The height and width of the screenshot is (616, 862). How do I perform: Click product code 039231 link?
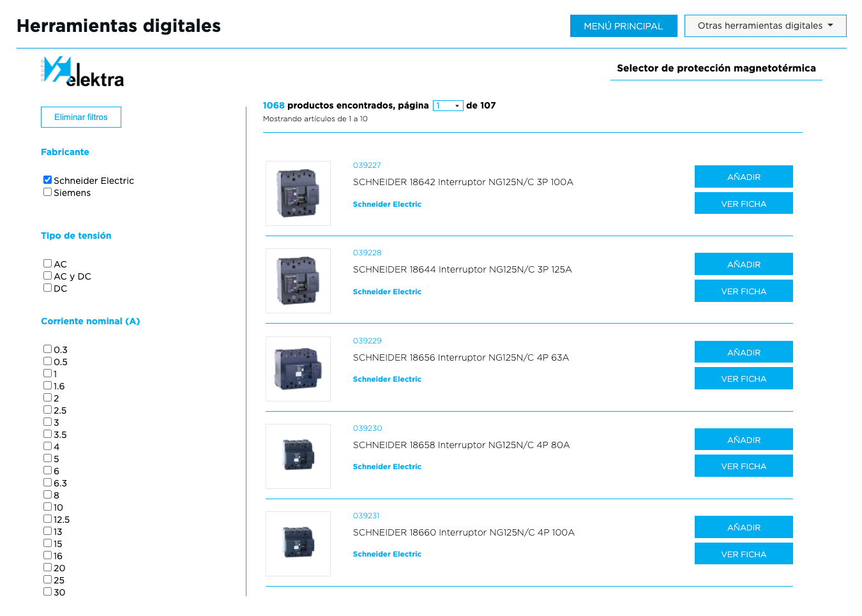(x=367, y=516)
